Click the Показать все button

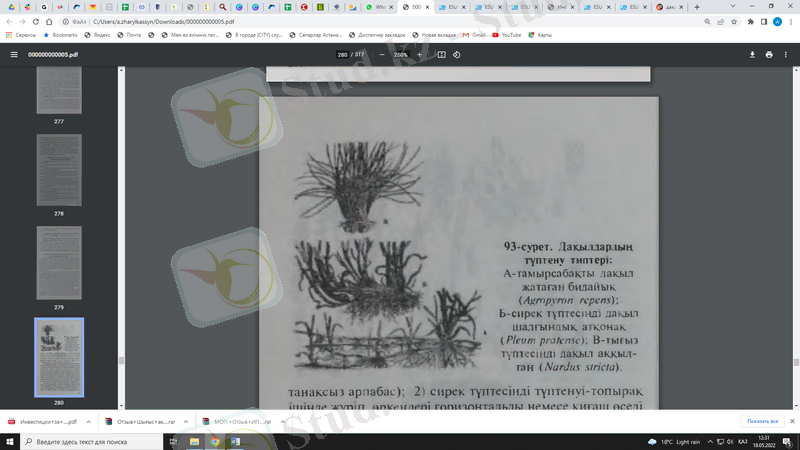pyautogui.click(x=761, y=422)
